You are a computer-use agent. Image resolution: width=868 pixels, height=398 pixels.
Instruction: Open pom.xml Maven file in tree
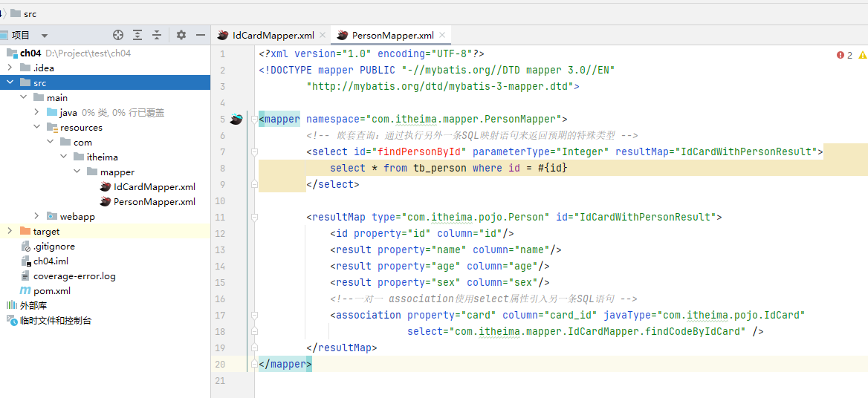pyautogui.click(x=51, y=291)
